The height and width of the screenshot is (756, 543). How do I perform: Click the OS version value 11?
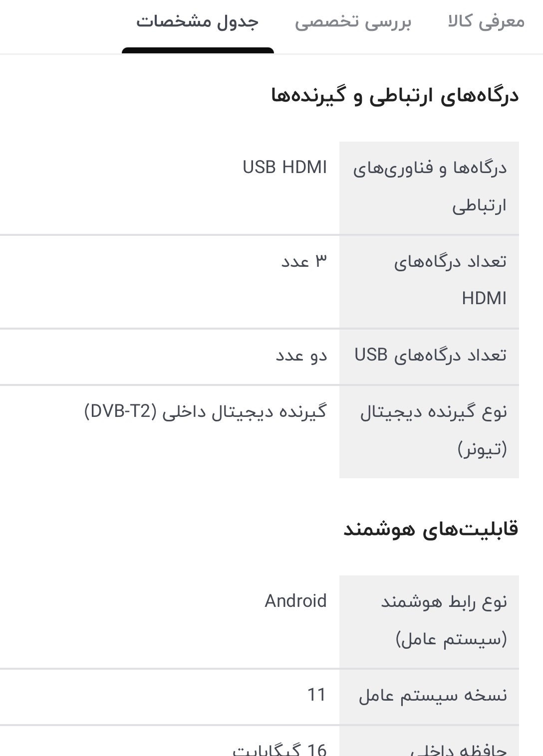[x=316, y=695]
